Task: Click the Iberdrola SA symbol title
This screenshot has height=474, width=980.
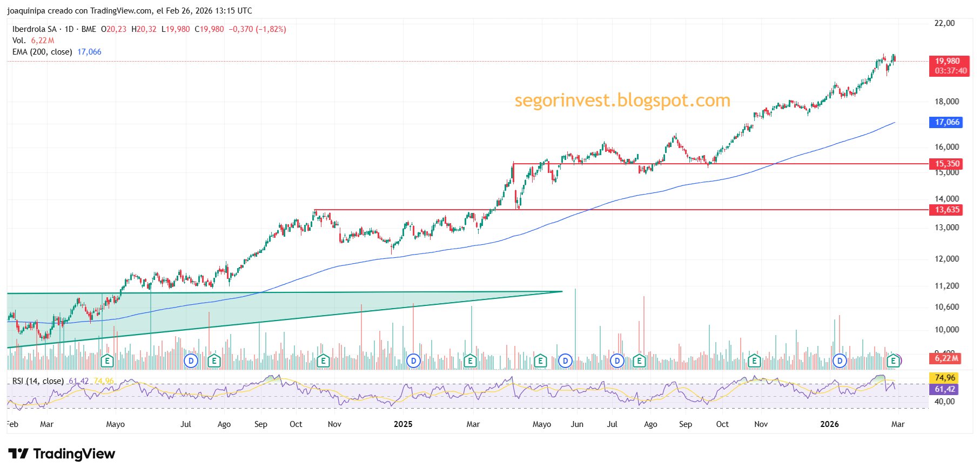Action: (x=34, y=29)
